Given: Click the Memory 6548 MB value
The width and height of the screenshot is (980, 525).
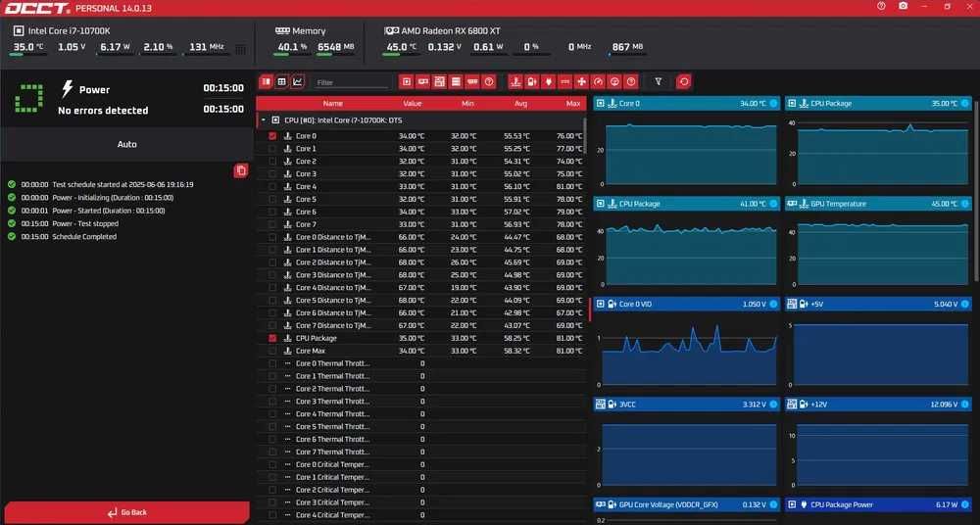Looking at the screenshot, I should click(x=335, y=47).
